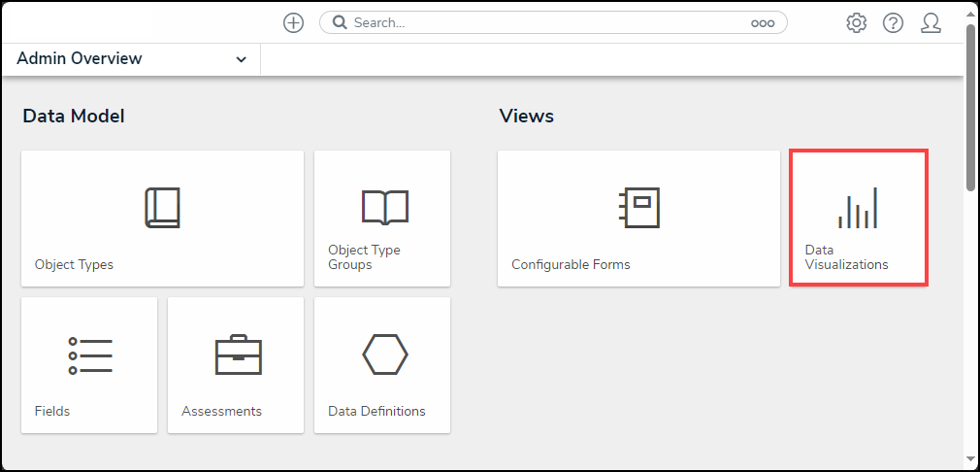Click the scrollbar down arrow
Viewport: 980px width, 472px height.
point(971,458)
